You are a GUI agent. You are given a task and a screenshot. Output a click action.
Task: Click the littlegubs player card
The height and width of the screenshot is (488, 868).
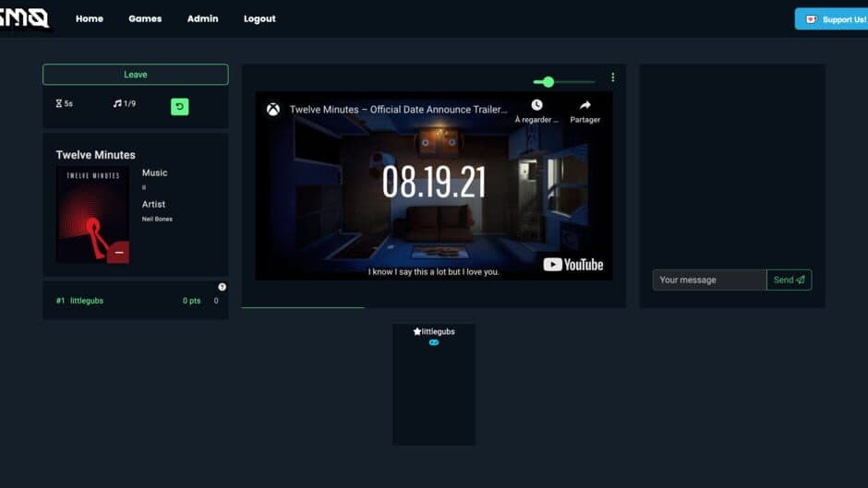[x=434, y=385]
